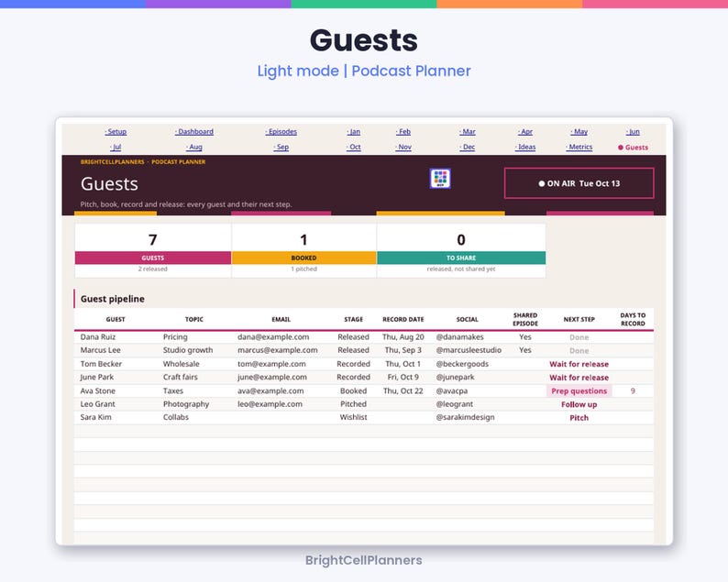Click the Thu, Oct 1 record date
Image resolution: width=728 pixels, height=582 pixels.
403,364
